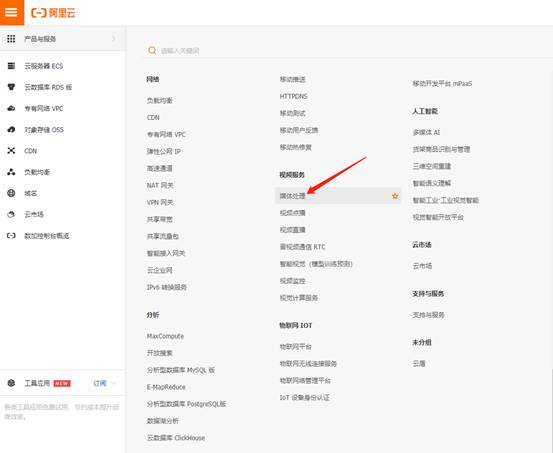Open 移动用户反馈
The image size is (553, 453).
tap(299, 130)
